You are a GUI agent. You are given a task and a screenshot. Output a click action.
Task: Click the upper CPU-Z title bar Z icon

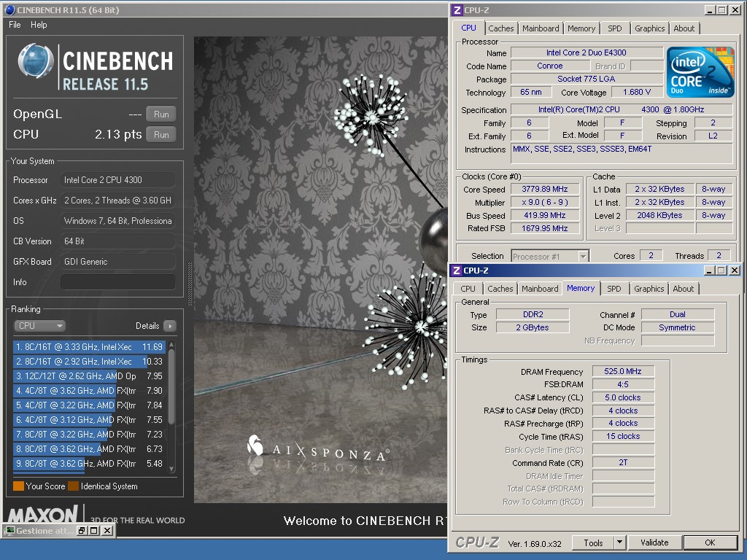coord(457,10)
